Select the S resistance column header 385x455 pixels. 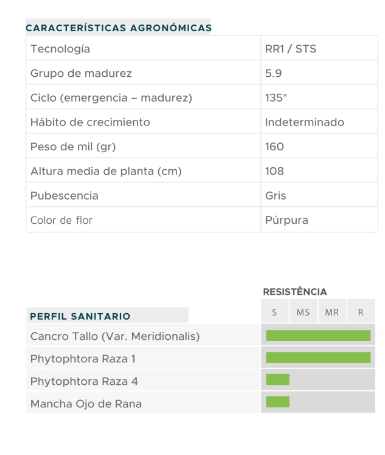[274, 312]
